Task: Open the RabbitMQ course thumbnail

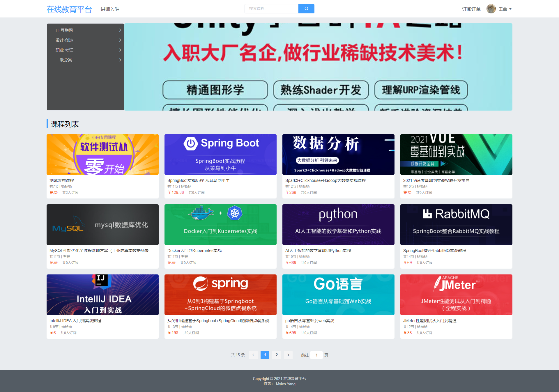Action: pos(456,225)
